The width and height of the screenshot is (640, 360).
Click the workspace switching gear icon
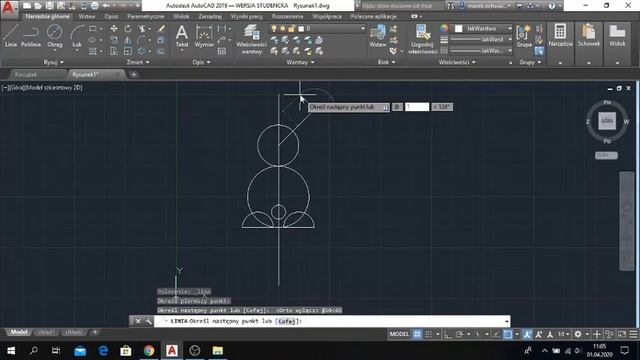coord(578,334)
